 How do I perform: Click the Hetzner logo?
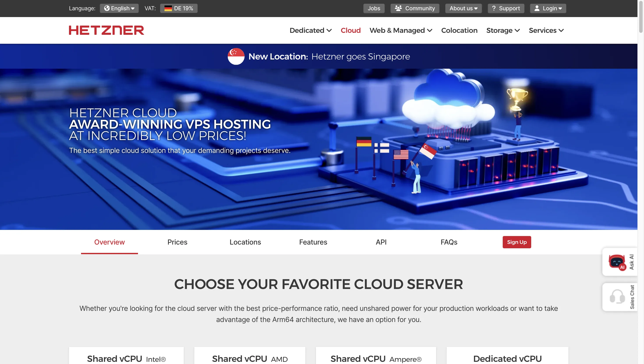click(106, 30)
